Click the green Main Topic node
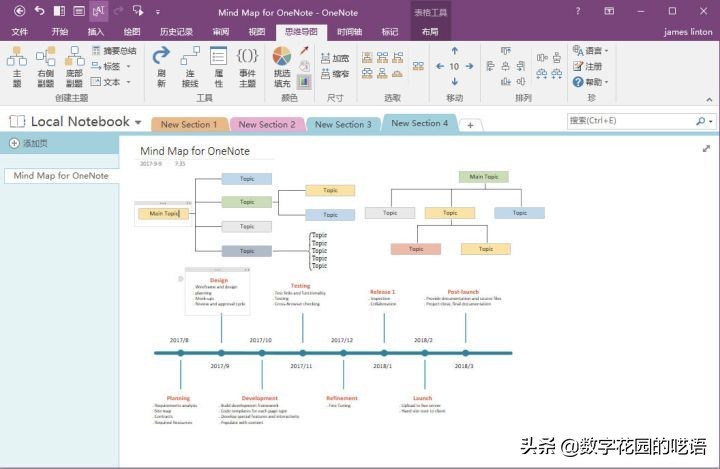 pyautogui.click(x=484, y=177)
